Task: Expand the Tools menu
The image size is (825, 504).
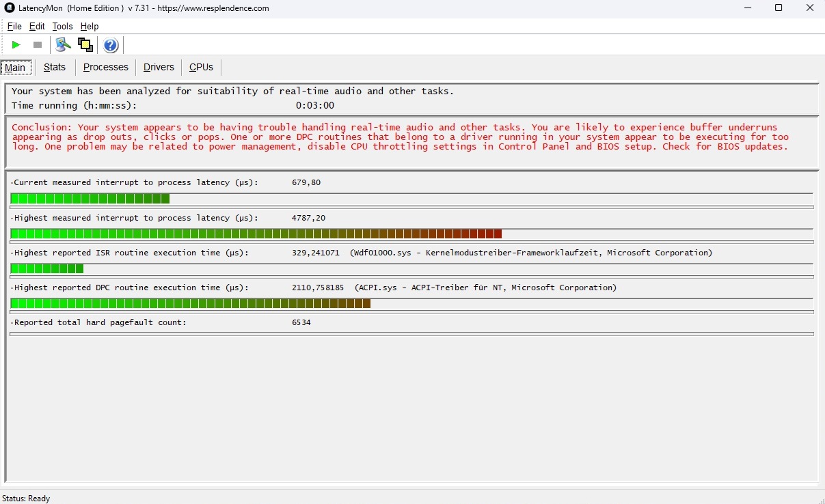Action: click(62, 26)
